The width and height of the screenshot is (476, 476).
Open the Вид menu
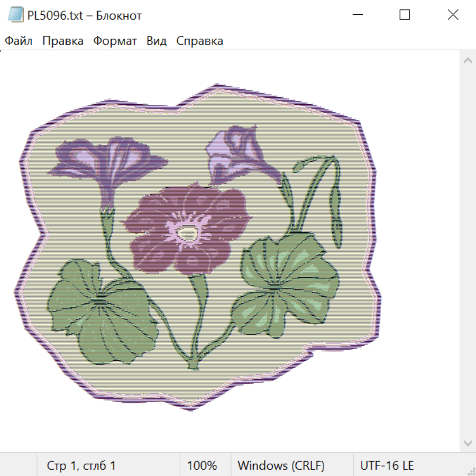click(157, 41)
